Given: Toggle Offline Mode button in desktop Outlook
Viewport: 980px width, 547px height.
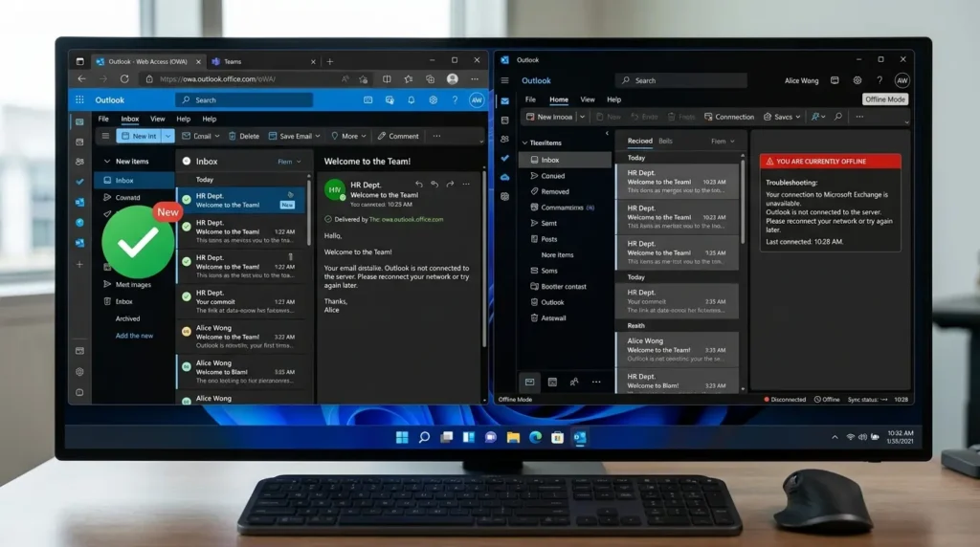Looking at the screenshot, I should click(x=885, y=99).
